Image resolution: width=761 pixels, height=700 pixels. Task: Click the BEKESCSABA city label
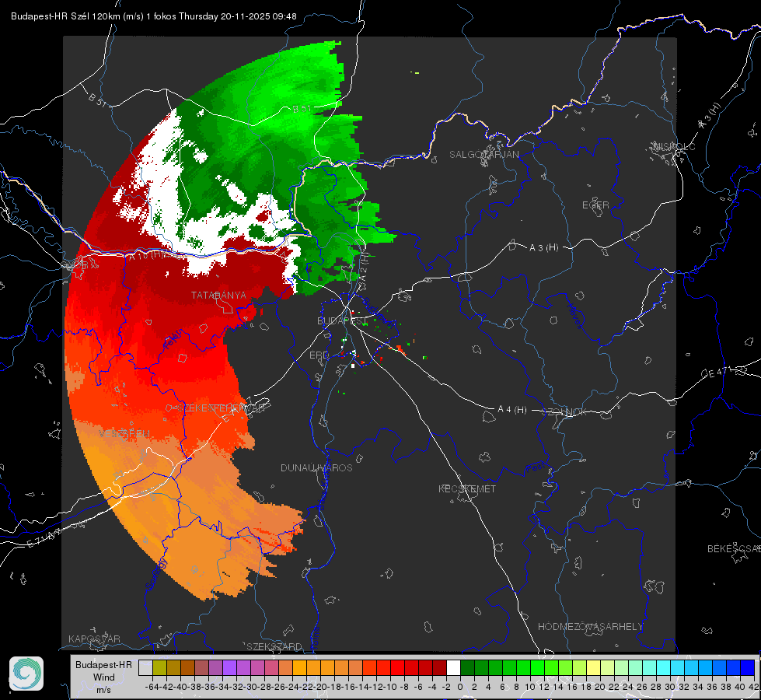tap(734, 549)
